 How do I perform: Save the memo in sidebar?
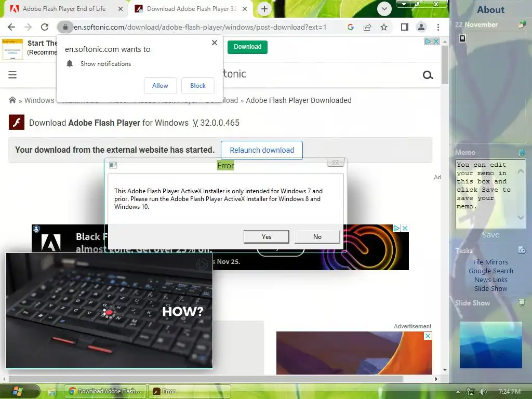coord(490,235)
